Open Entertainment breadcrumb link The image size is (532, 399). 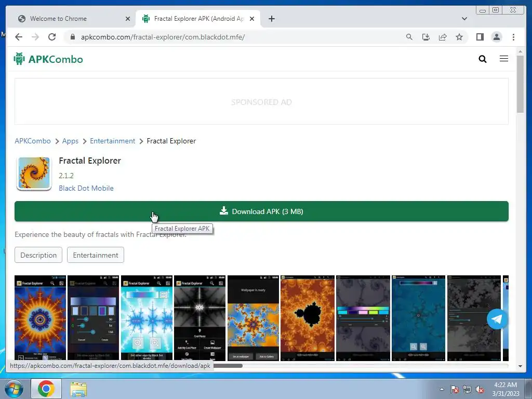[x=112, y=141]
